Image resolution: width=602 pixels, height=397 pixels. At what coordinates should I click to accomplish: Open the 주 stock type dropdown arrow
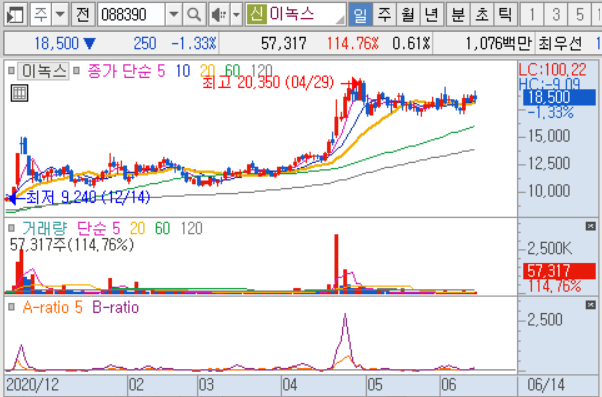click(60, 15)
